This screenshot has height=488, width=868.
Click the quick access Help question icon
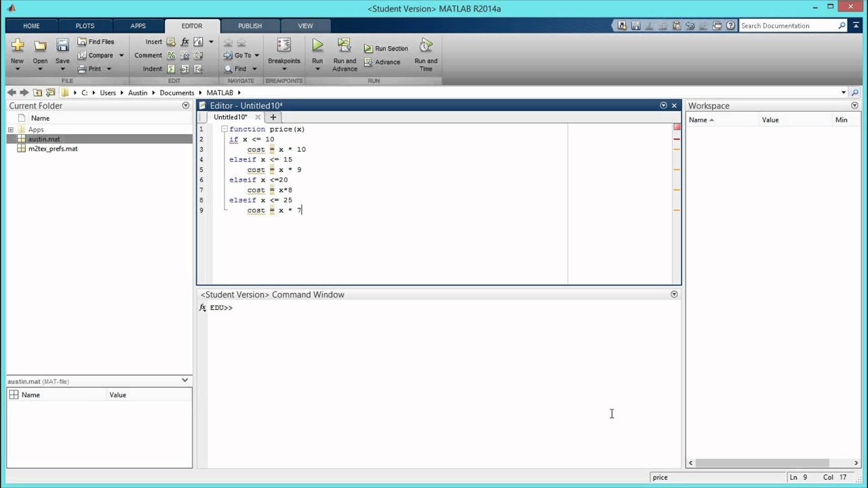pyautogui.click(x=730, y=26)
